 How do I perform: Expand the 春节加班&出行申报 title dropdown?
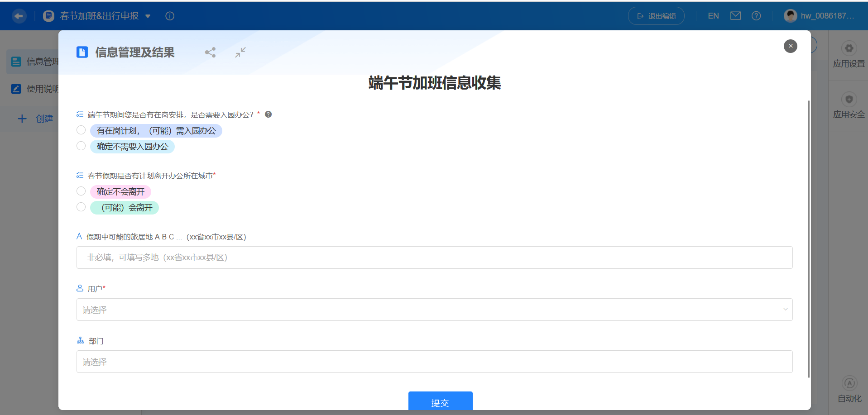(148, 16)
